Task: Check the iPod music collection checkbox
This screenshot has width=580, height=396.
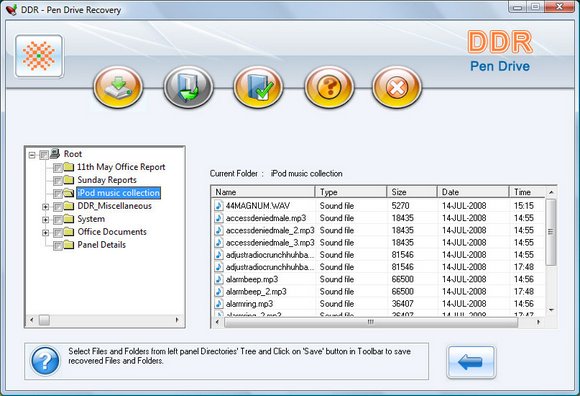Action: coord(57,194)
